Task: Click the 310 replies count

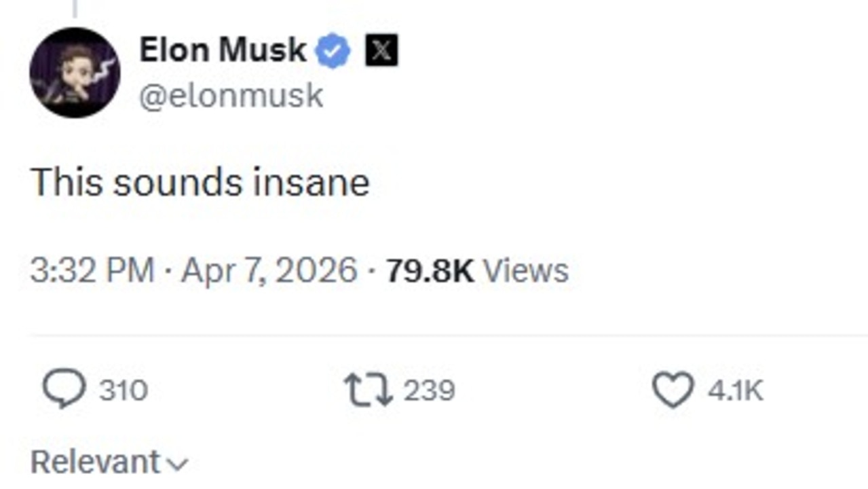Action: tap(124, 391)
